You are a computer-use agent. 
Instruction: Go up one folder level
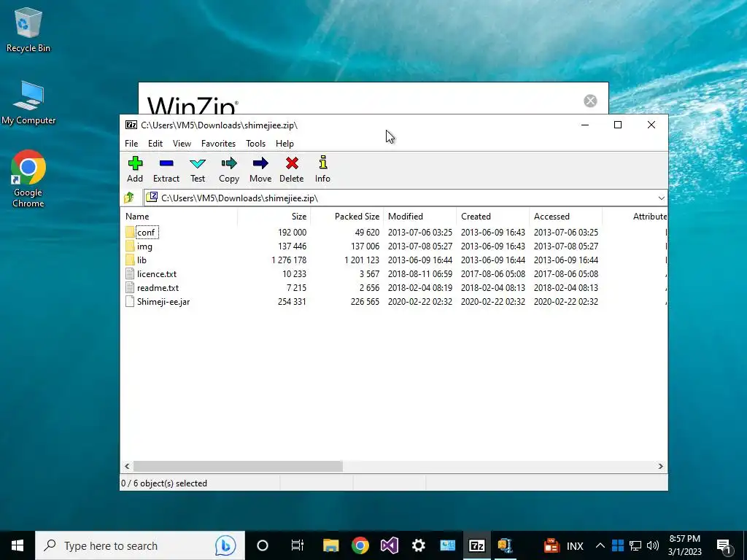129,198
